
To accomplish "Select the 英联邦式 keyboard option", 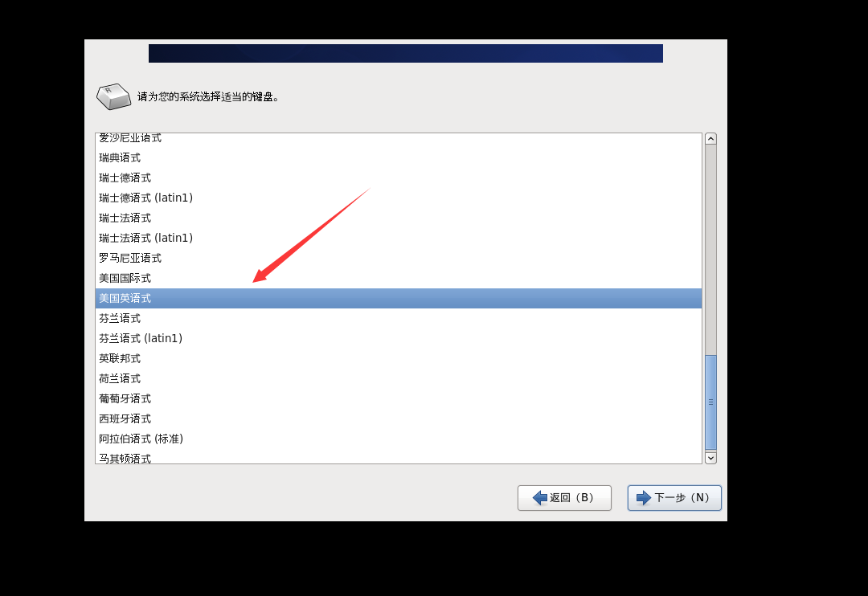I will tap(399, 358).
